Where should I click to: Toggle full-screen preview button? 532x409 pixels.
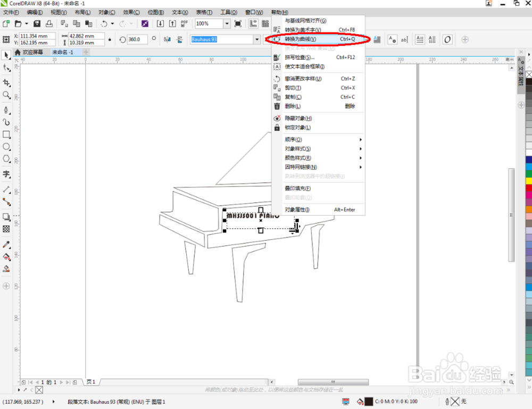[x=238, y=23]
